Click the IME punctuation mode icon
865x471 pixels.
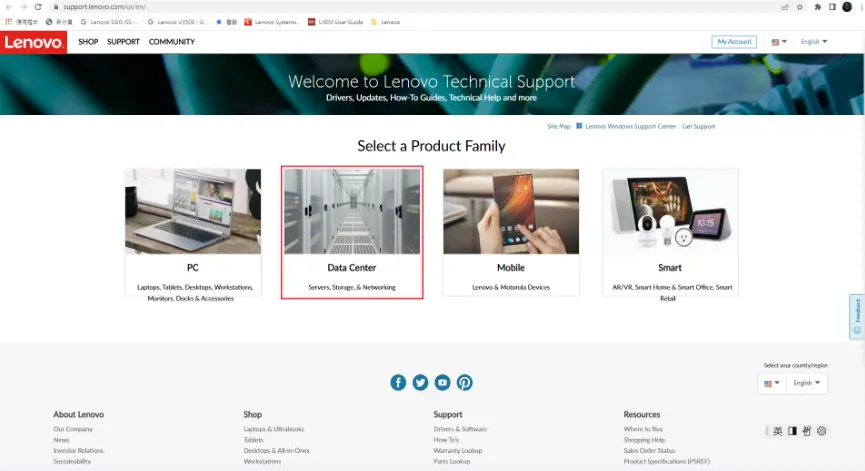(x=807, y=431)
